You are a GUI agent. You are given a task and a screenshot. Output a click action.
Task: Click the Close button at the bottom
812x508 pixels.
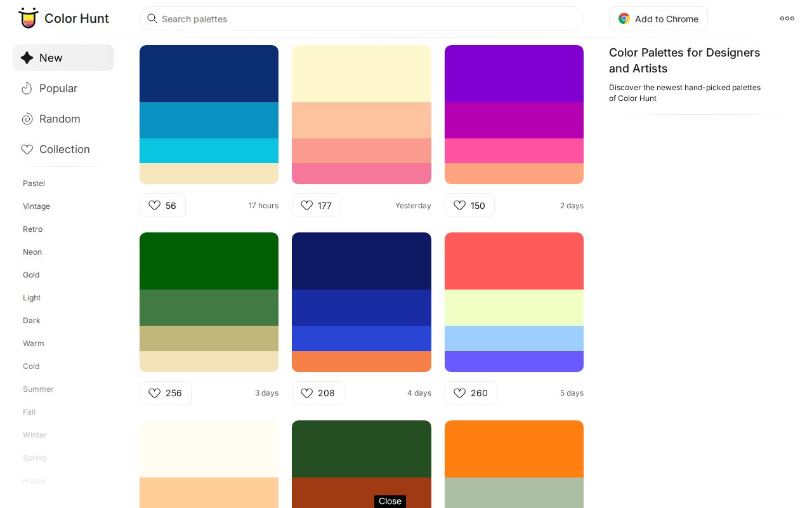390,501
